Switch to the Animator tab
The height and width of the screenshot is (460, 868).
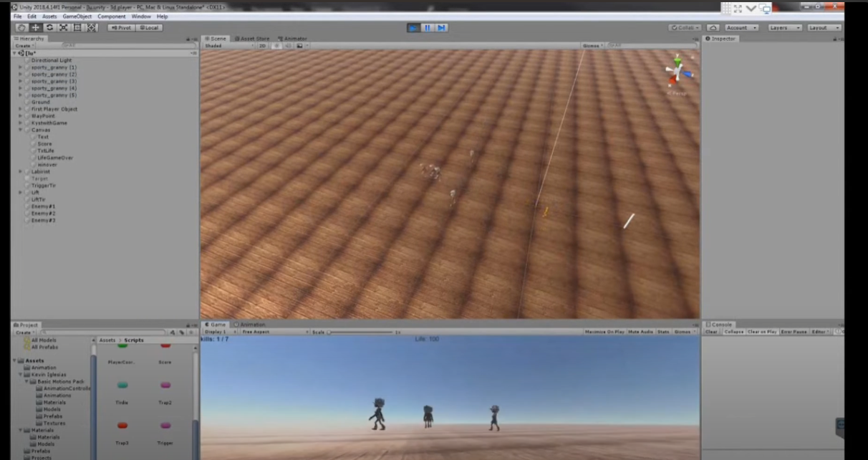292,39
